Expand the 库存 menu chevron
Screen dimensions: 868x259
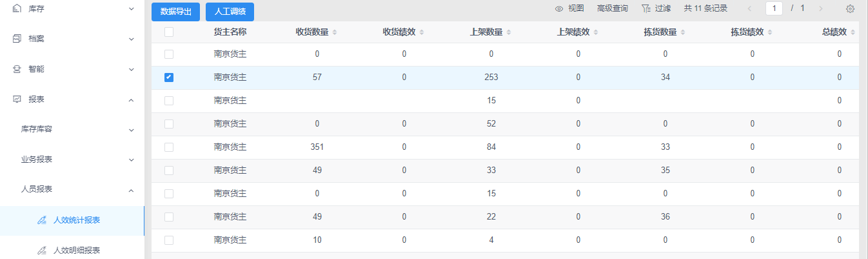[132, 9]
